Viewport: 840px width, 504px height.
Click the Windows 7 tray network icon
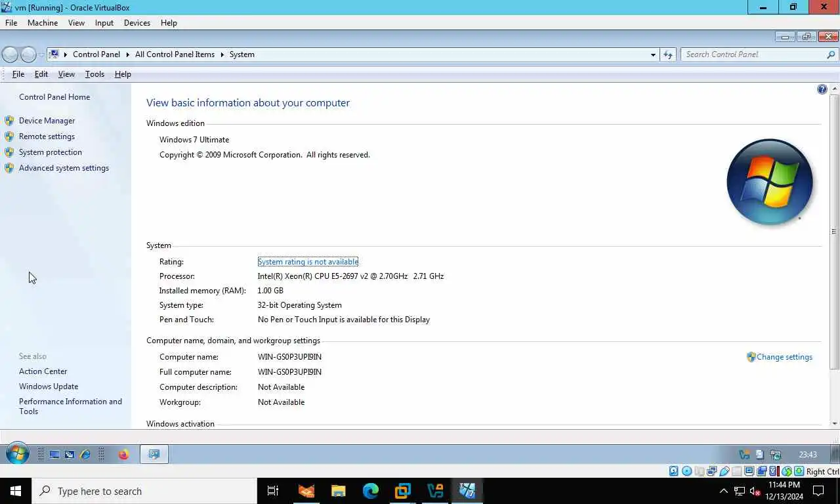(x=776, y=454)
